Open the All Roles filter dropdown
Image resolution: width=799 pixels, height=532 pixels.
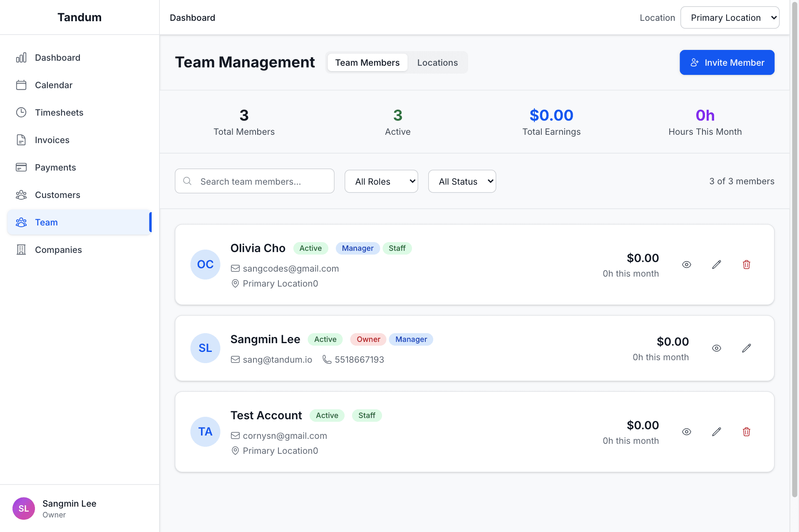(381, 181)
